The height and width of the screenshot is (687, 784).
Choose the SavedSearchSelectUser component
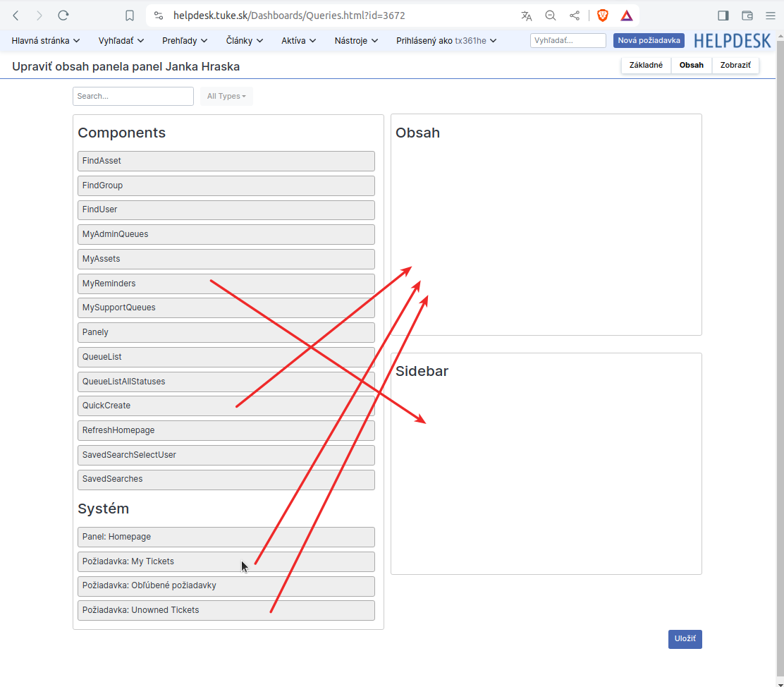226,456
